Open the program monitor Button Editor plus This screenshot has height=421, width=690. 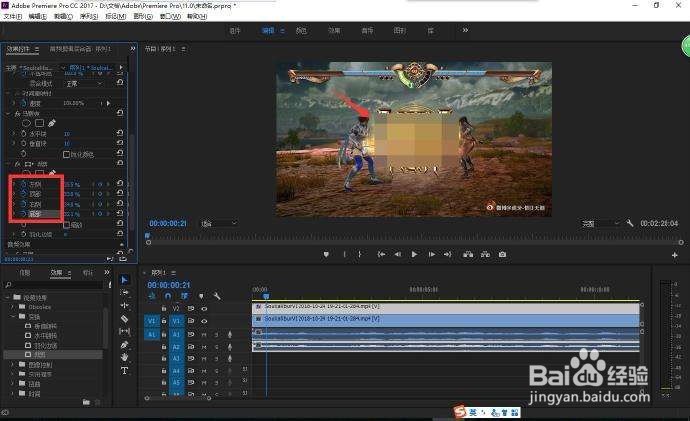(675, 255)
